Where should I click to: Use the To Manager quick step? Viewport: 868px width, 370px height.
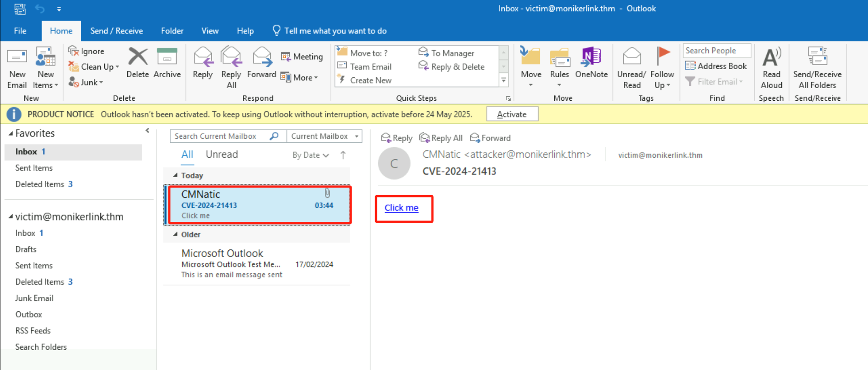click(446, 53)
